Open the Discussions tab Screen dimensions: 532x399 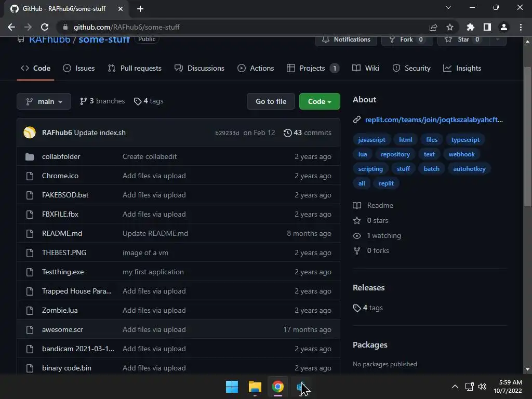tap(199, 68)
